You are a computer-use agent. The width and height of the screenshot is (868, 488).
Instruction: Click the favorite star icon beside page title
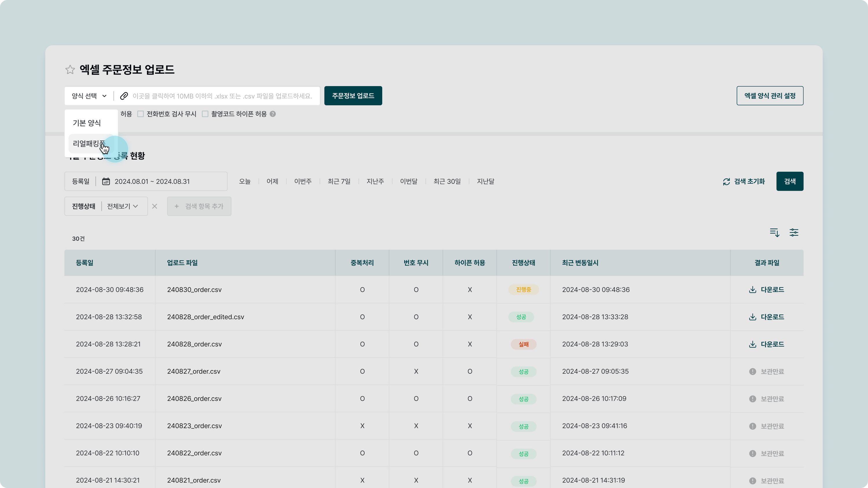(70, 70)
